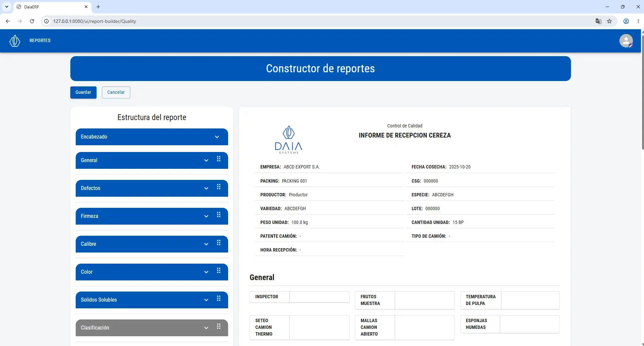The width and height of the screenshot is (644, 346).
Task: Click the 'PACKING 001' value
Action: click(294, 181)
